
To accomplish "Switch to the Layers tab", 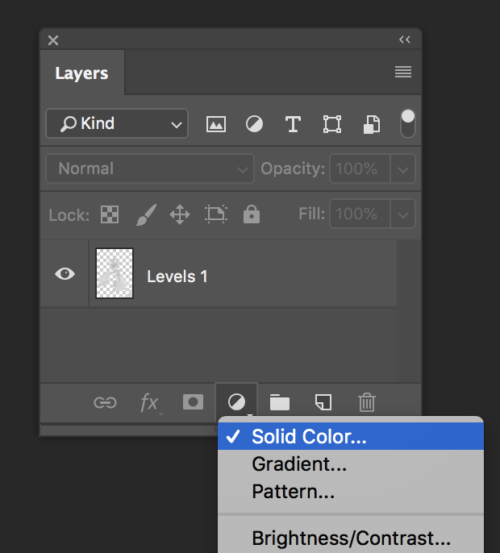I will tap(82, 73).
